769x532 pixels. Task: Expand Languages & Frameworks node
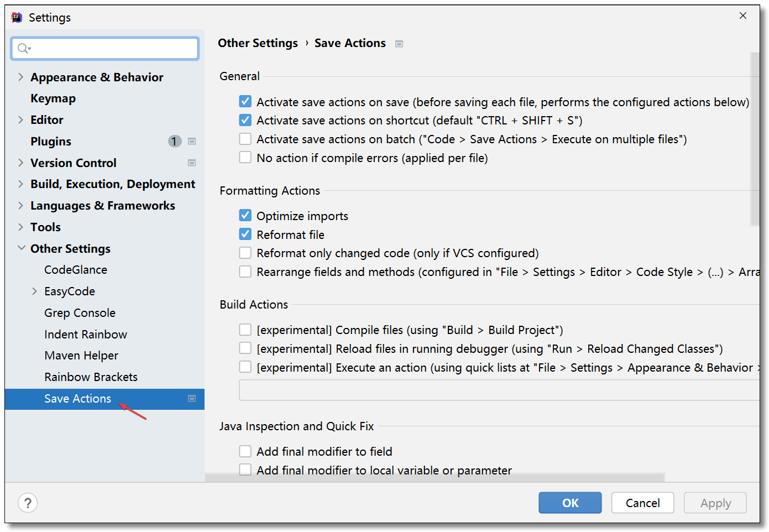(20, 205)
